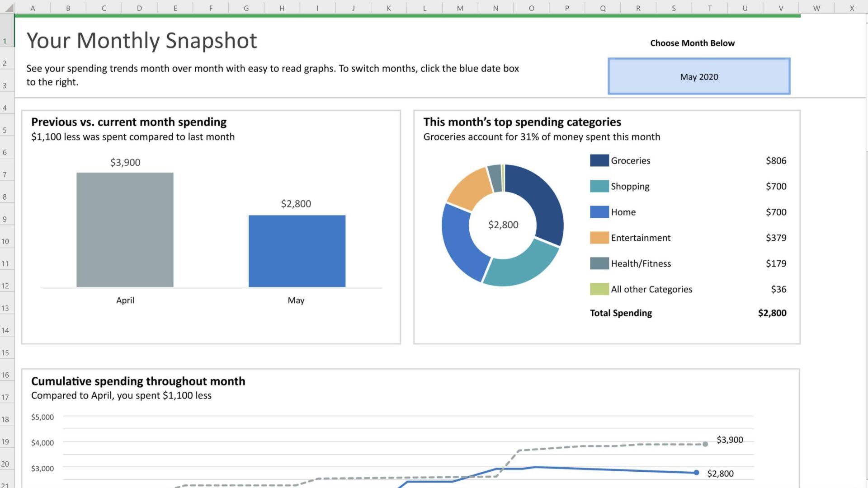Click the $379 Entertainment amount

pos(776,238)
